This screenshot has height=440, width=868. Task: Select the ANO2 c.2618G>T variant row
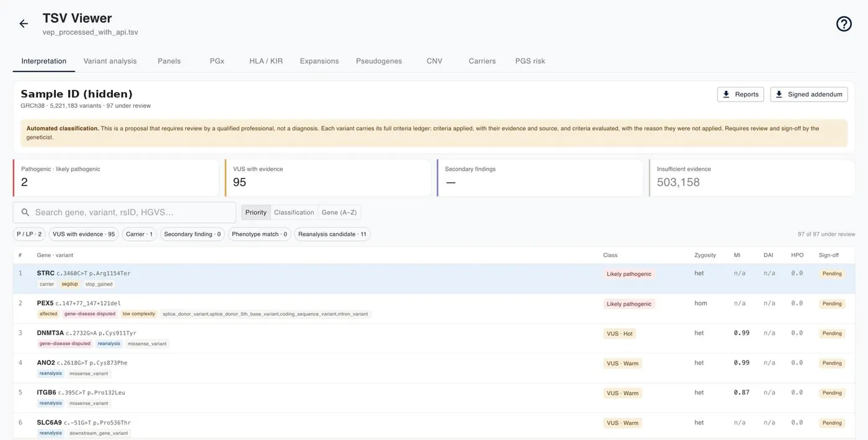click(434, 368)
